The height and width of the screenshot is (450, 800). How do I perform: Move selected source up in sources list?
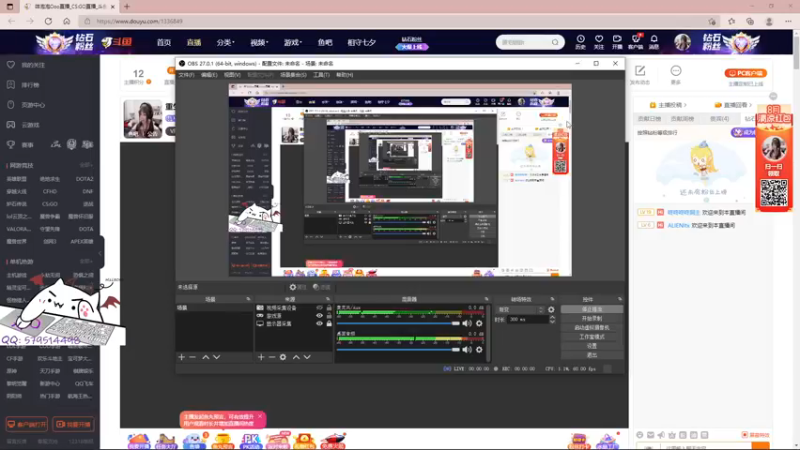296,357
